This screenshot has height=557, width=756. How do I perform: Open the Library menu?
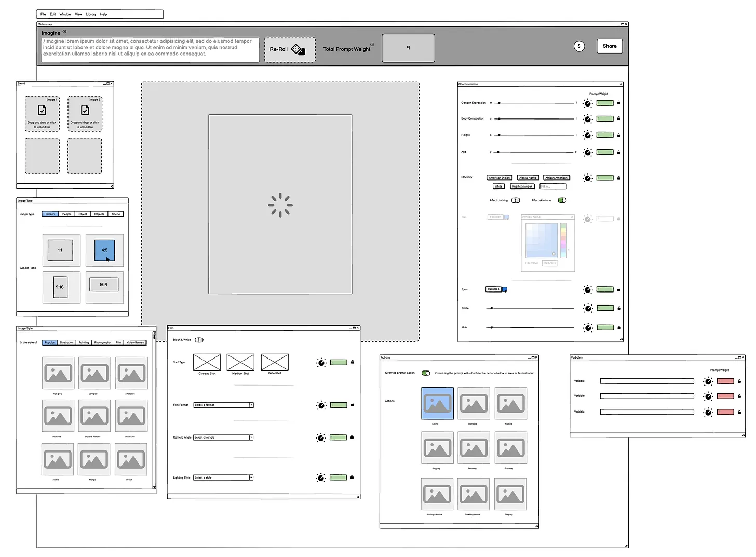(91, 14)
